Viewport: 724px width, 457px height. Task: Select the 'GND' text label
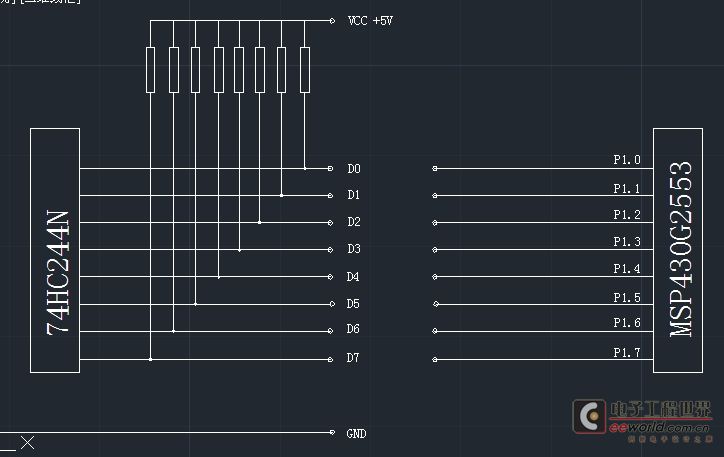(x=356, y=434)
